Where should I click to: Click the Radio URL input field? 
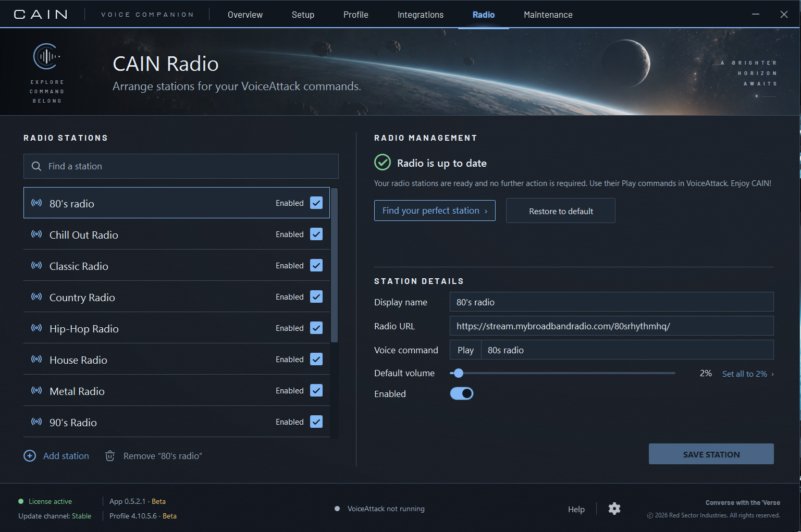point(612,326)
